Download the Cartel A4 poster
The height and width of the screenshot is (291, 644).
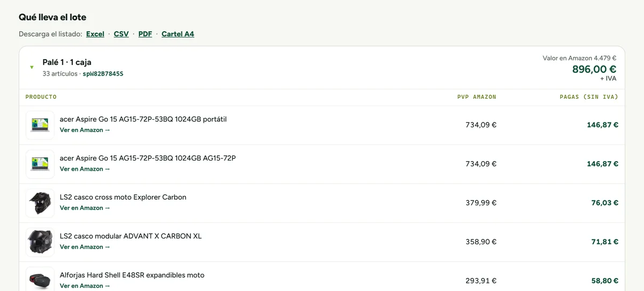[x=178, y=34]
